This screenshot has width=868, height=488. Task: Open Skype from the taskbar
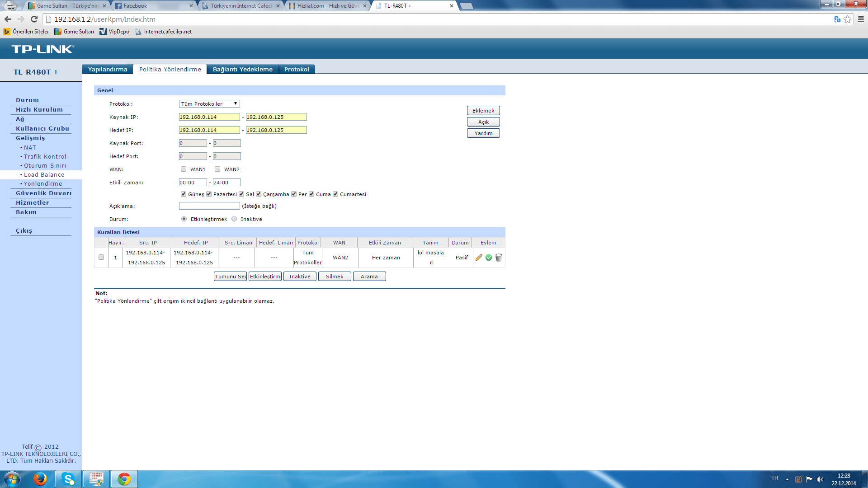68,479
